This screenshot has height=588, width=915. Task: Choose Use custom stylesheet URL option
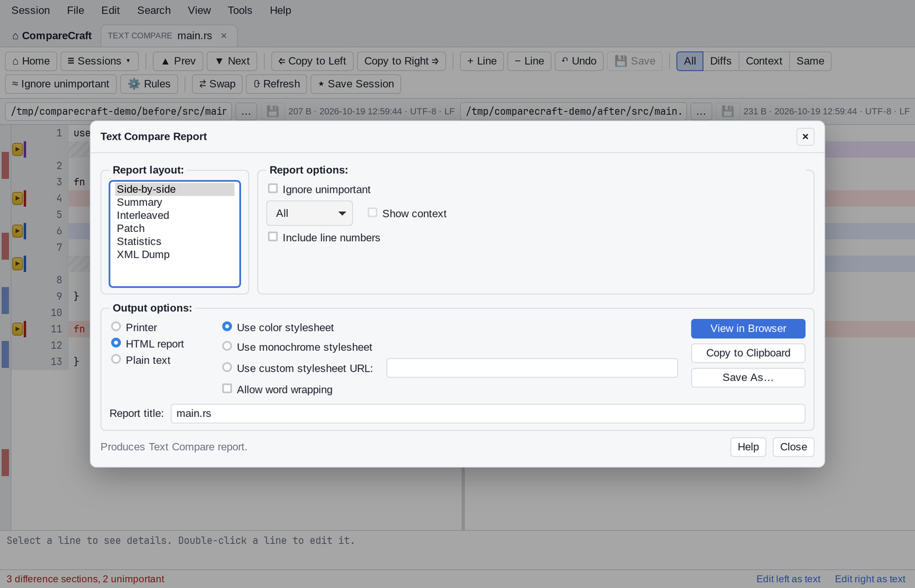point(227,368)
